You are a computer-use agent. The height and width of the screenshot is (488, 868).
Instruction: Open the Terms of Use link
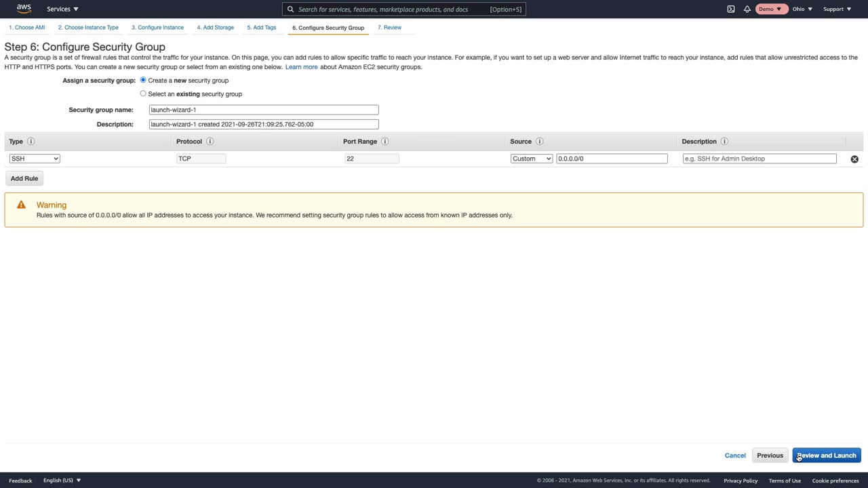tap(785, 481)
